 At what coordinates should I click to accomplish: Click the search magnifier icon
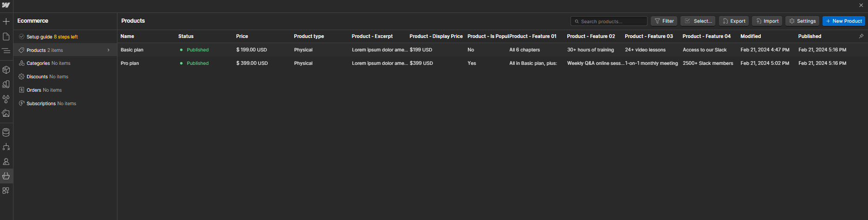577,21
